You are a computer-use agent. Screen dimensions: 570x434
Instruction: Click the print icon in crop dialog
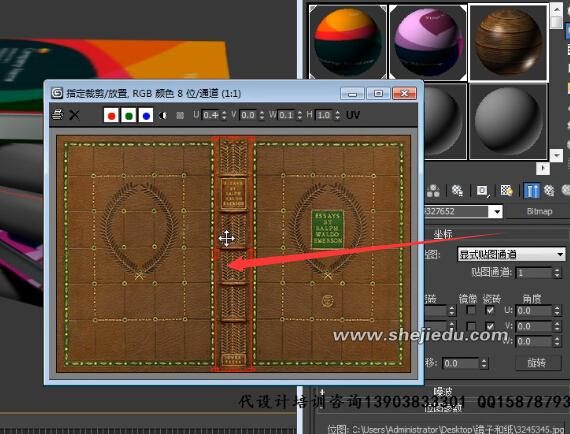point(57,115)
